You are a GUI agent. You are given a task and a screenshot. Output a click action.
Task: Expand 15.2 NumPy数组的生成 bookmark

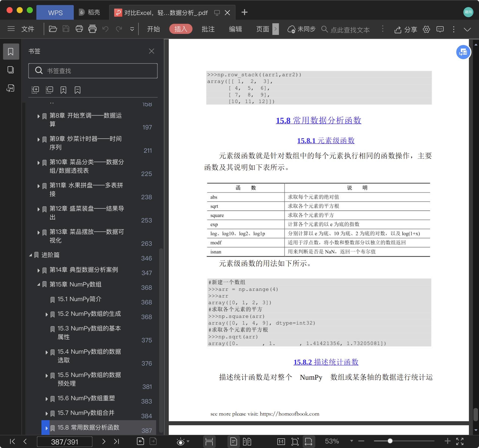[x=46, y=315]
